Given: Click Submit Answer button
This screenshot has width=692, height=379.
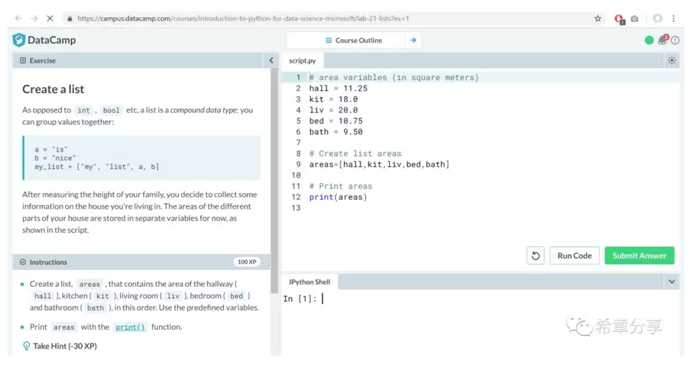Looking at the screenshot, I should (639, 256).
